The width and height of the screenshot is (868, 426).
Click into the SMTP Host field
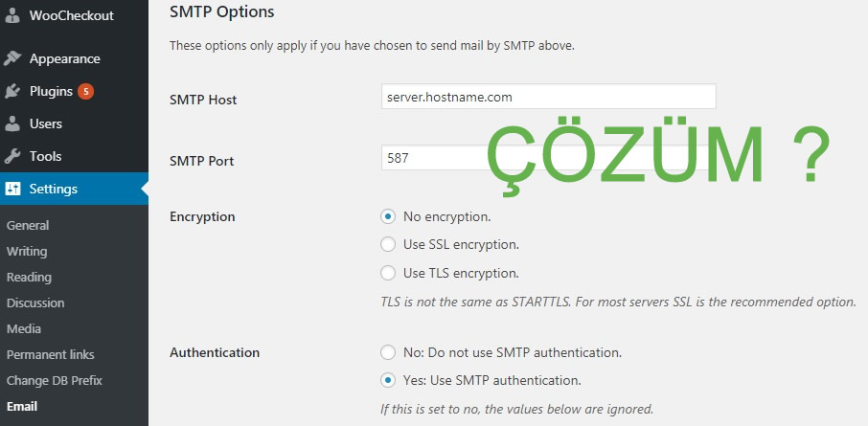[548, 97]
